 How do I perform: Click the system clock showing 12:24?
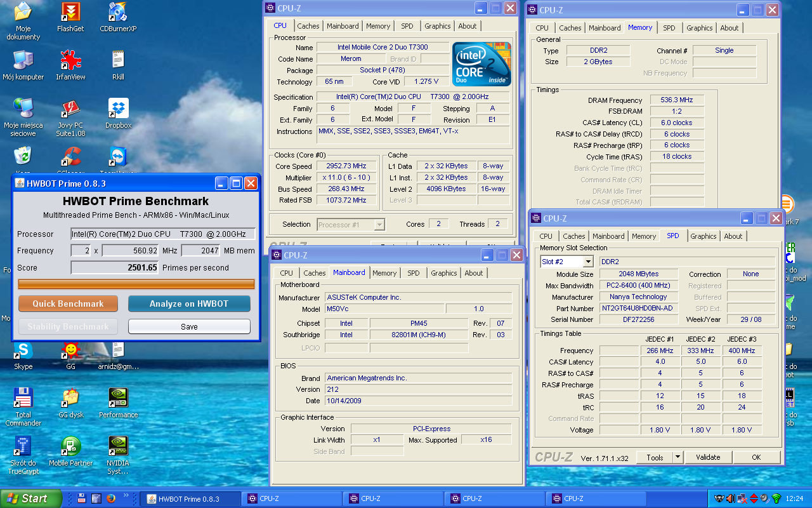pyautogui.click(x=795, y=499)
